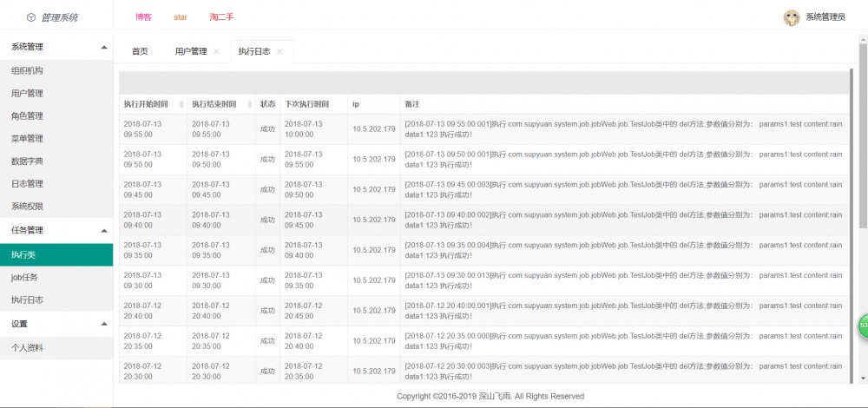Image resolution: width=868 pixels, height=408 pixels.
Task: Open 系统权限 in the sidebar
Action: (x=56, y=207)
